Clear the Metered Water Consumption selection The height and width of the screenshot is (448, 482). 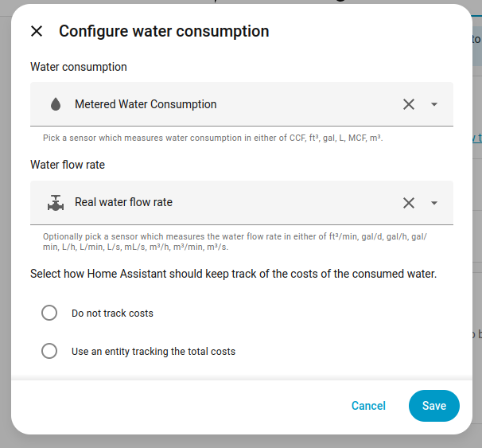pos(409,104)
